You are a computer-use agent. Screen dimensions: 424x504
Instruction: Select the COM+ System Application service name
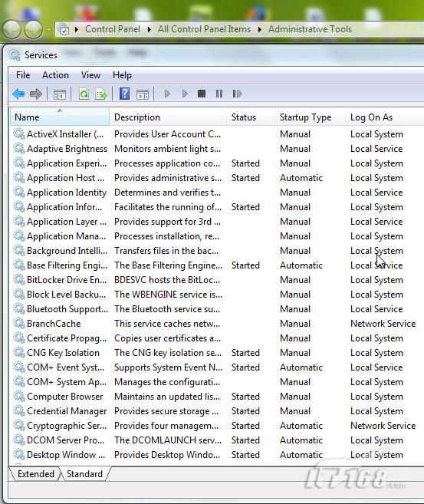pyautogui.click(x=67, y=382)
